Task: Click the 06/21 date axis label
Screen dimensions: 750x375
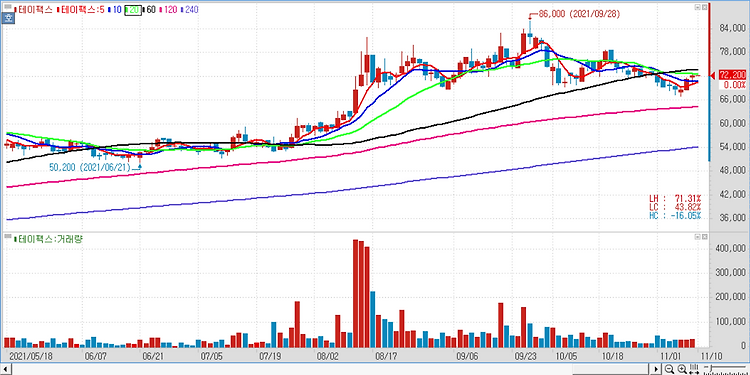Action: click(154, 356)
